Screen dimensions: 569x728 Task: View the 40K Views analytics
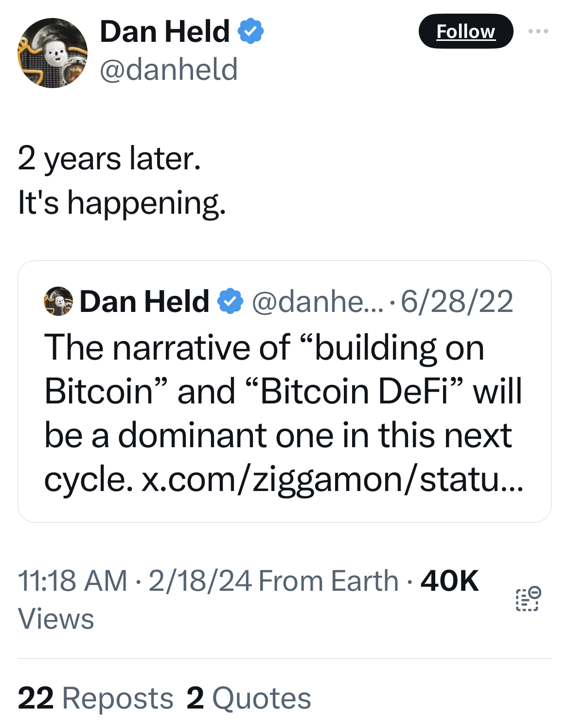tap(449, 581)
